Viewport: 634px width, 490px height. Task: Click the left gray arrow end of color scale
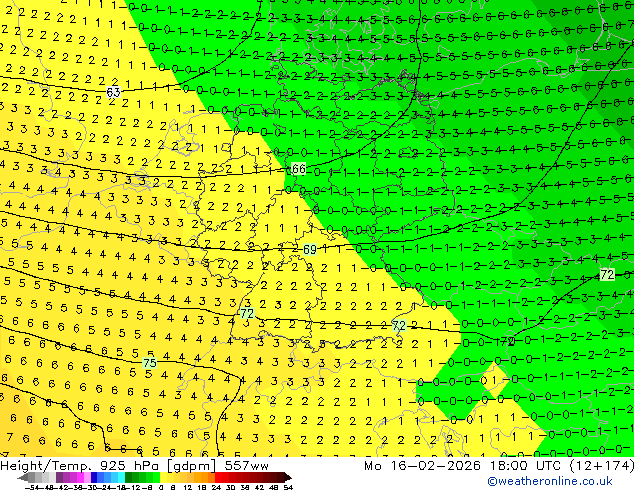coord(23,477)
